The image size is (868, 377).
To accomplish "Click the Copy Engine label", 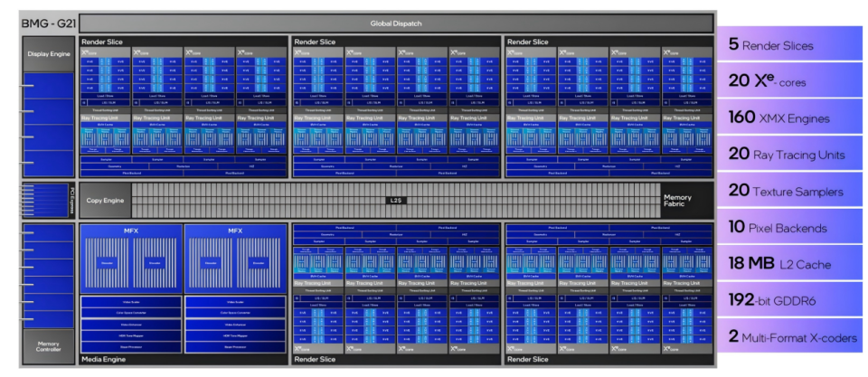I will pyautogui.click(x=105, y=201).
